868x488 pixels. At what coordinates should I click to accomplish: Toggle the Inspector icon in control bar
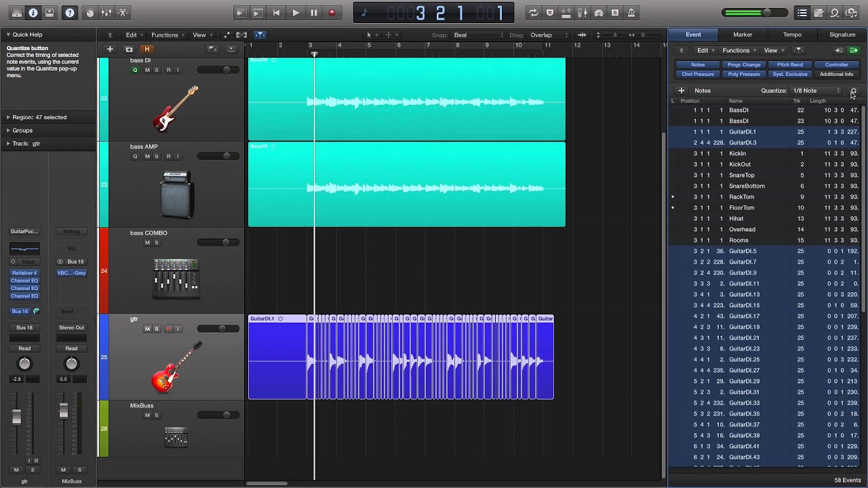pyautogui.click(x=33, y=13)
